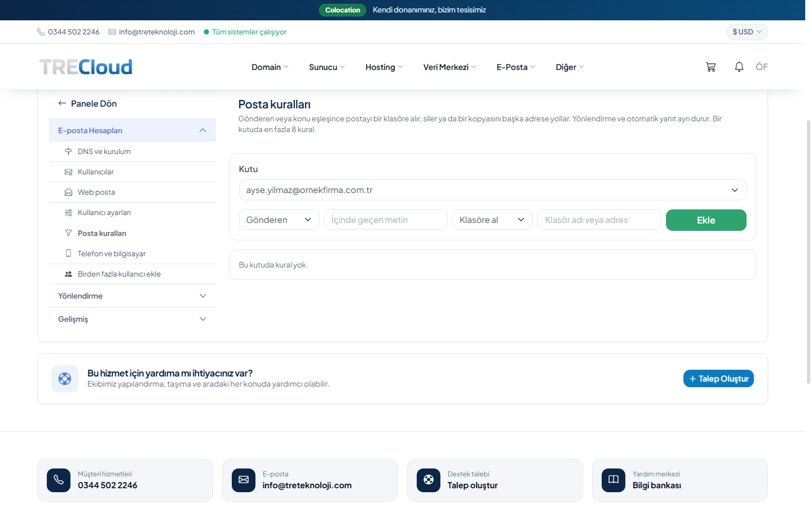Click the back arrow beside Panele Dön

62,103
